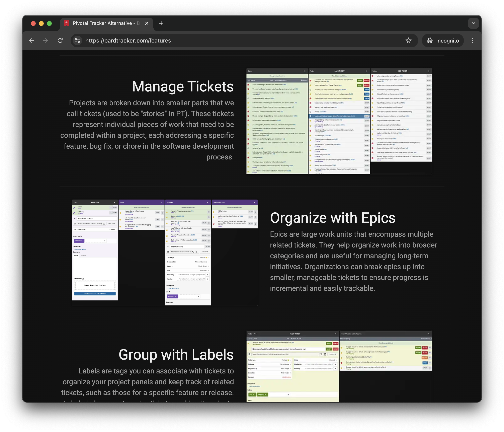
Task: Open the Organize with Epics screenshot
Action: (165, 252)
